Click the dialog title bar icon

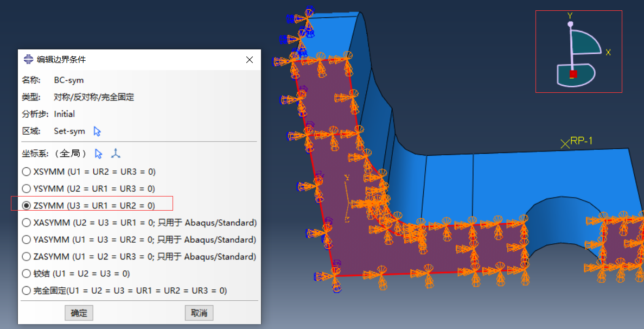pyautogui.click(x=28, y=60)
